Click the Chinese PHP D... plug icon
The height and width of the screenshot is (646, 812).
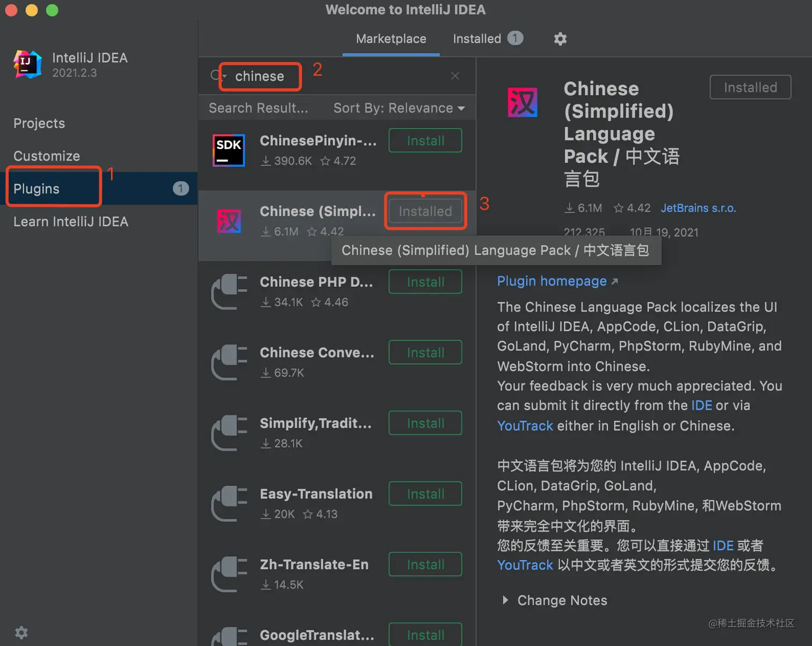pyautogui.click(x=229, y=292)
